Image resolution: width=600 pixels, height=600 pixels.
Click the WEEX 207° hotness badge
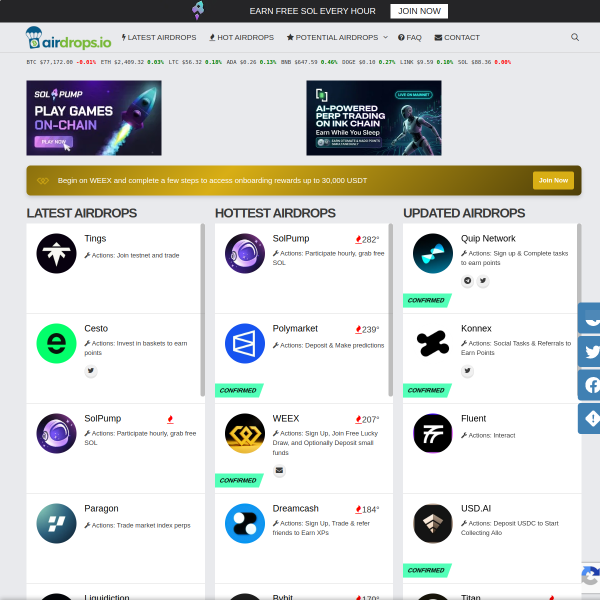(x=367, y=419)
